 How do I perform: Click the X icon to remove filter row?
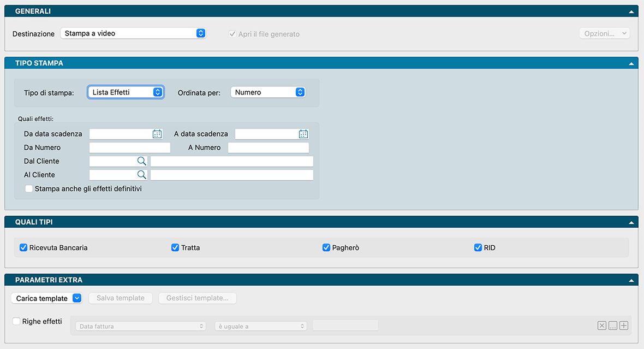pos(602,326)
